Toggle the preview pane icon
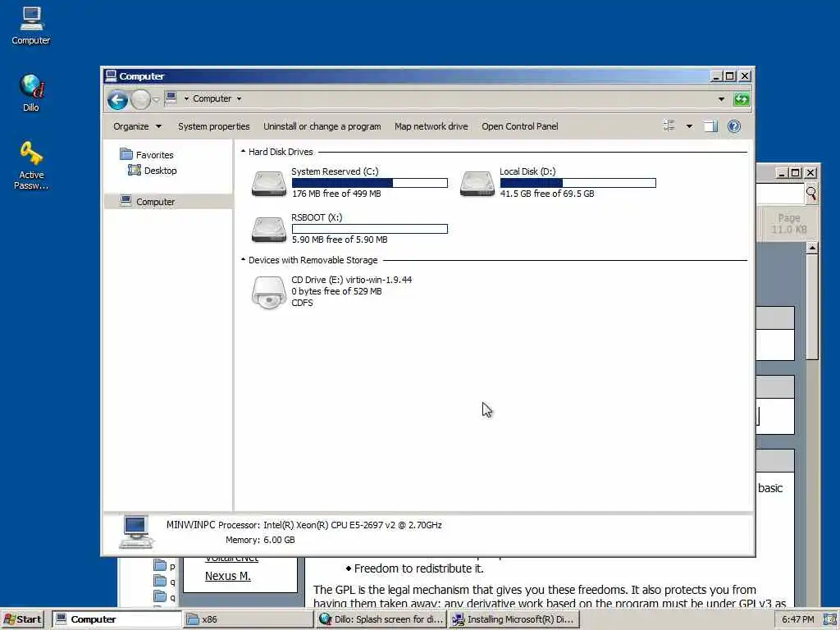This screenshot has height=630, width=840. (711, 126)
